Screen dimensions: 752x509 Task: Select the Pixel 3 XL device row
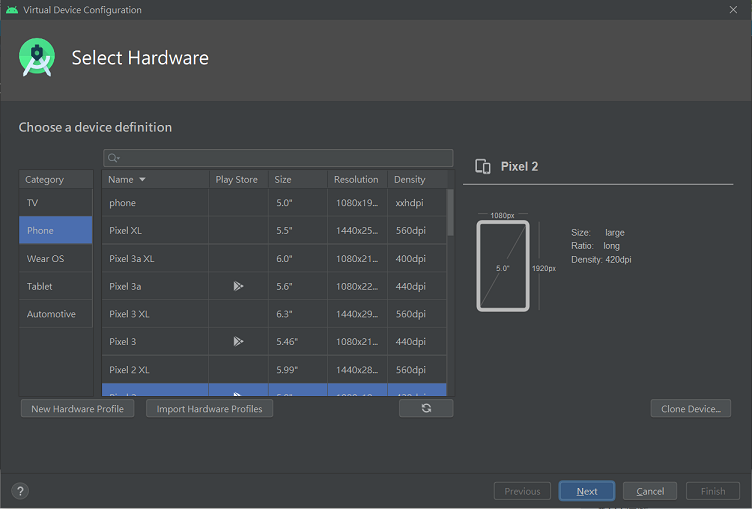pos(274,314)
